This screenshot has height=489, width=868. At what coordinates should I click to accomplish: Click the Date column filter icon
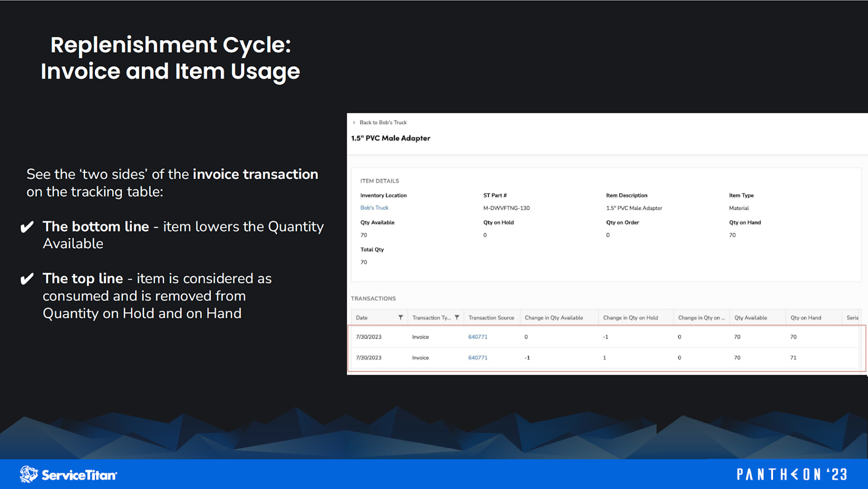tap(400, 317)
